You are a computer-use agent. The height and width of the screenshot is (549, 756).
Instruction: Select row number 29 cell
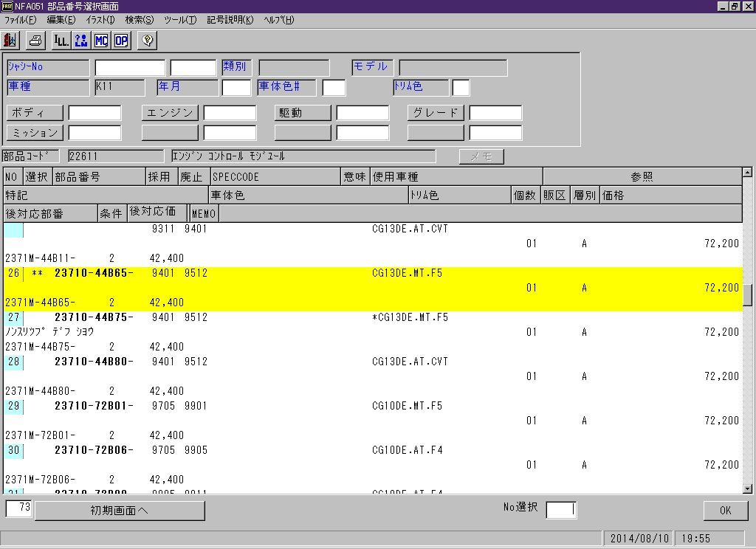[x=13, y=407]
